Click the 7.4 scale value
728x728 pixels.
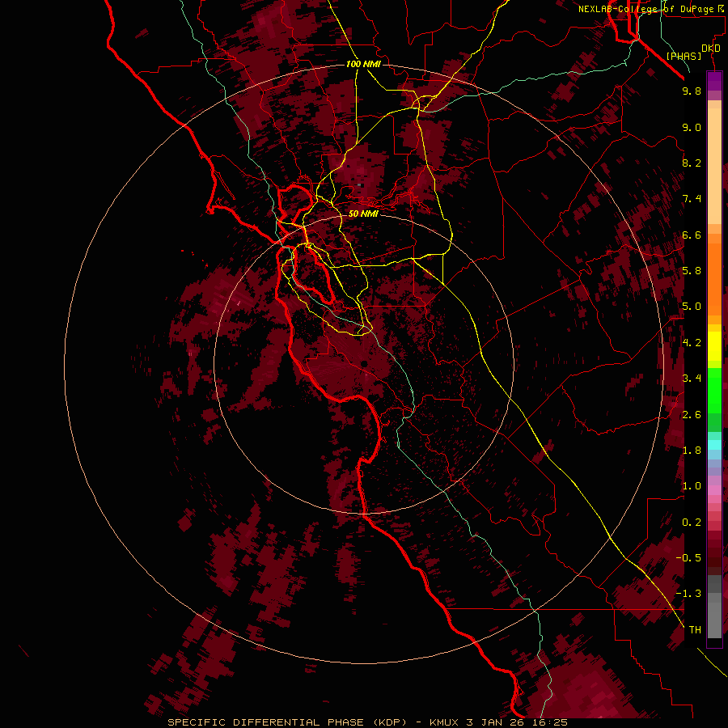[692, 199]
